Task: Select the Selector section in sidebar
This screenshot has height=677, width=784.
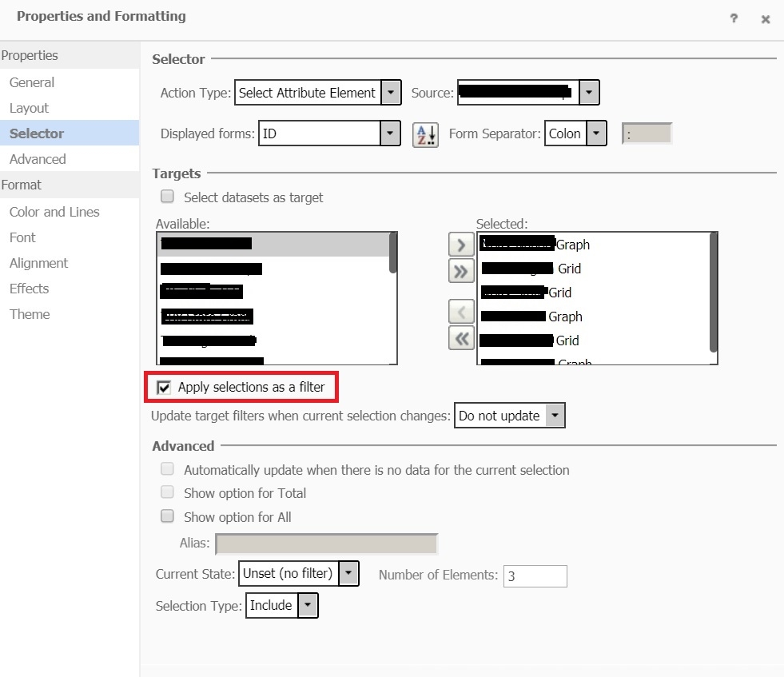Action: click(70, 133)
